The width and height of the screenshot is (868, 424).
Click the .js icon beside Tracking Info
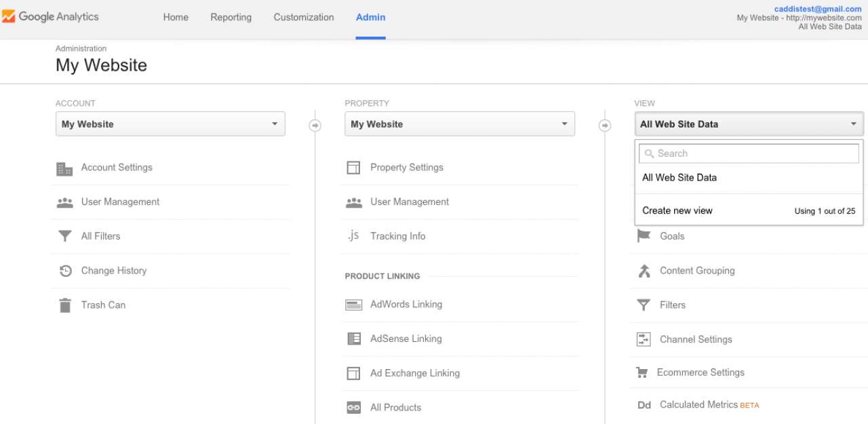[353, 235]
